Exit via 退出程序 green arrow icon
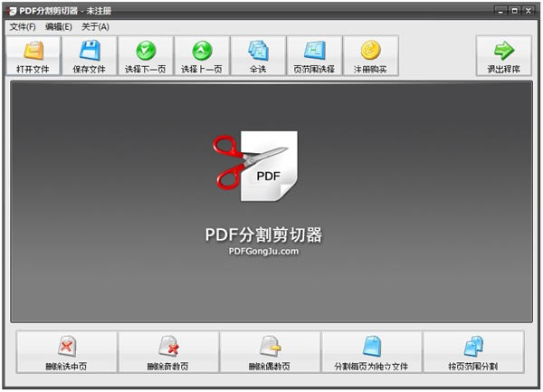Viewport: 543px width, 392px height. [504, 51]
